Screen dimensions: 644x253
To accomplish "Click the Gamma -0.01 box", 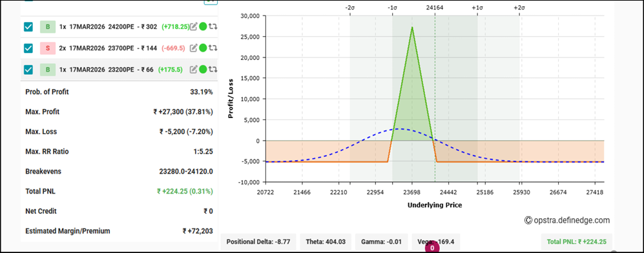I will [x=382, y=242].
